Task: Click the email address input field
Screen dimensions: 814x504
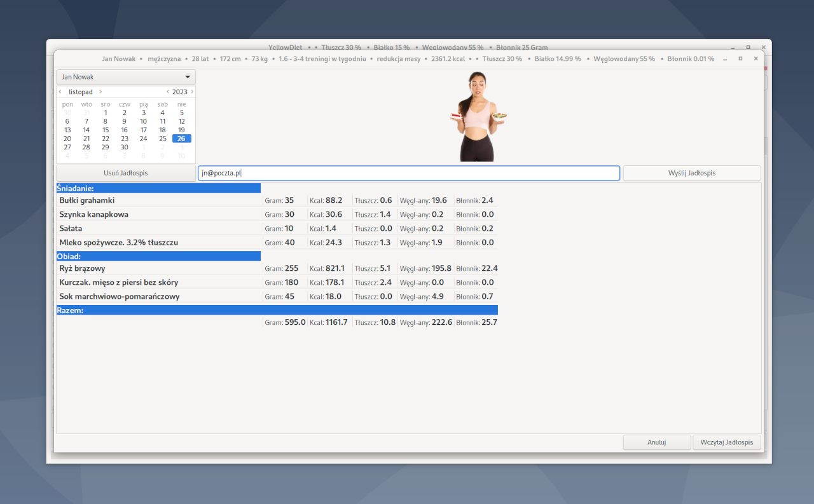Action: [408, 173]
